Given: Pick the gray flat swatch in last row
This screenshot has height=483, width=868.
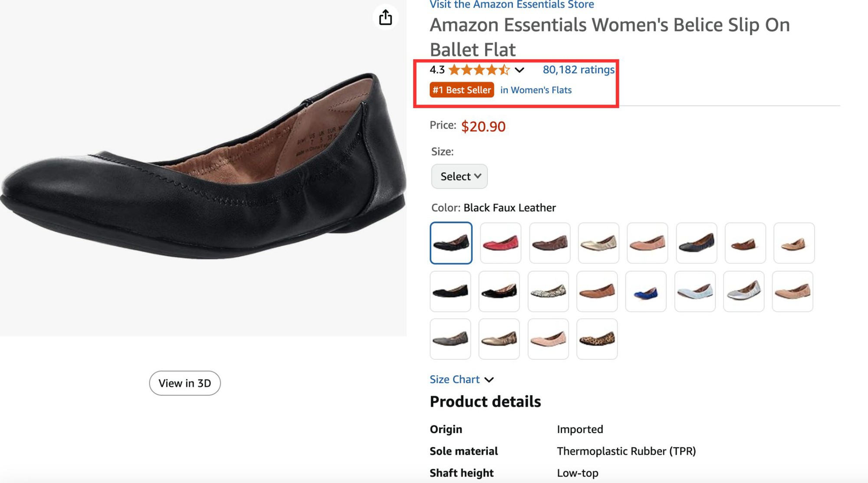Looking at the screenshot, I should (x=450, y=339).
